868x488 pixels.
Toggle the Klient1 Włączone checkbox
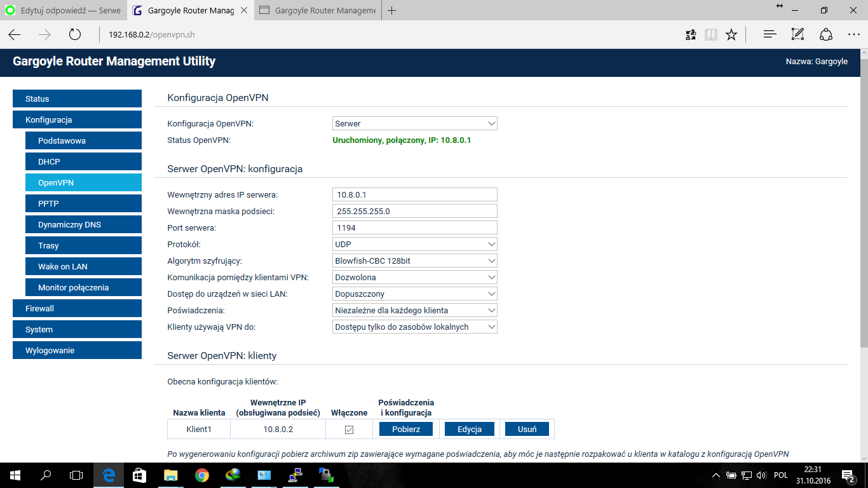(349, 430)
